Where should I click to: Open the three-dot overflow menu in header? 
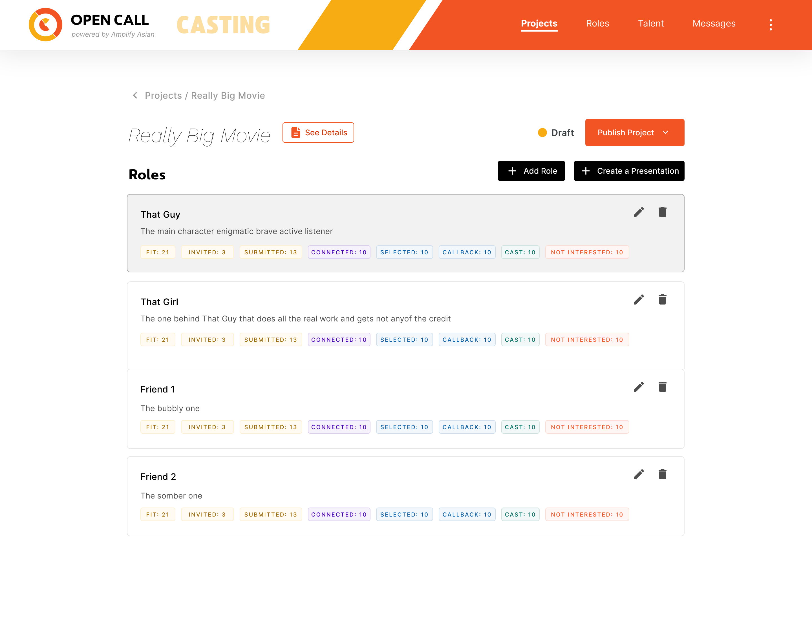coord(771,25)
